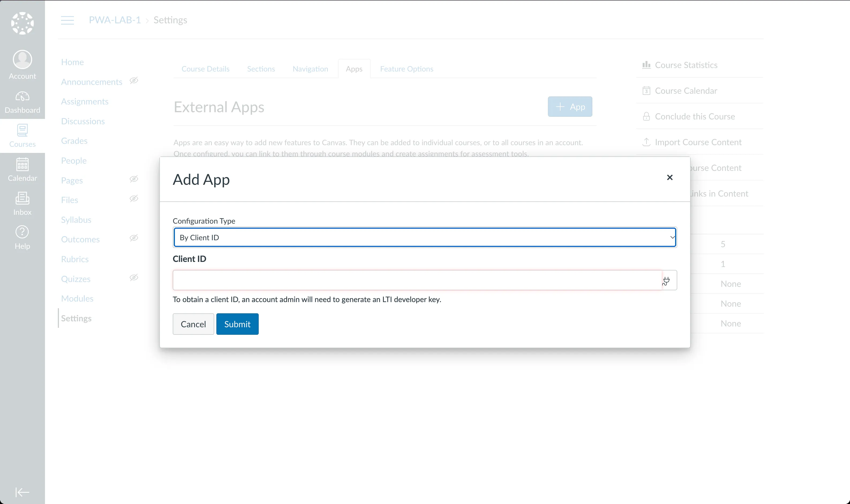This screenshot has height=504, width=850.
Task: Click the Canvas logo in sidebar
Action: coord(22,23)
